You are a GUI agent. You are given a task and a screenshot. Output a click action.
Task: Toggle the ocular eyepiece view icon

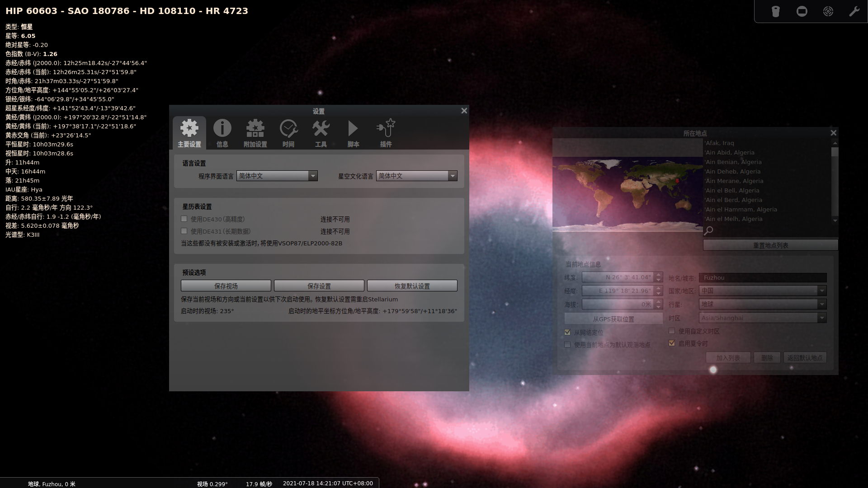[x=776, y=11]
